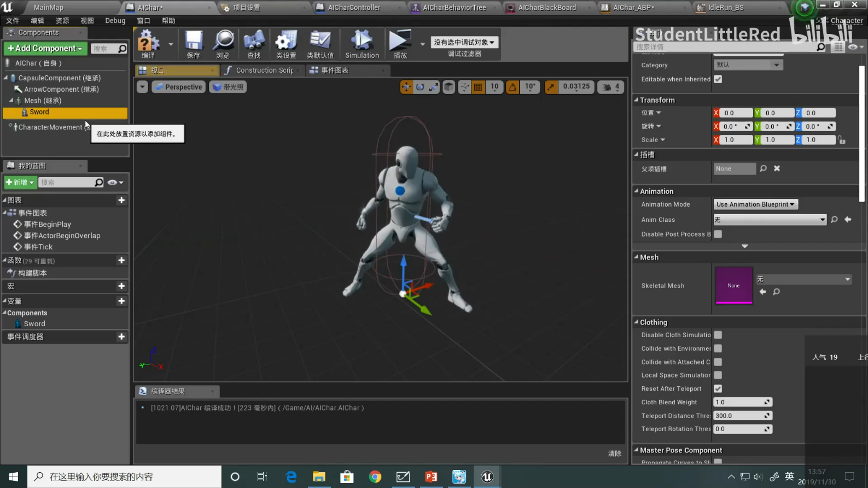This screenshot has width=868, height=488.
Task: Lock scale ratio icon beside Scale fields
Action: pos(842,140)
